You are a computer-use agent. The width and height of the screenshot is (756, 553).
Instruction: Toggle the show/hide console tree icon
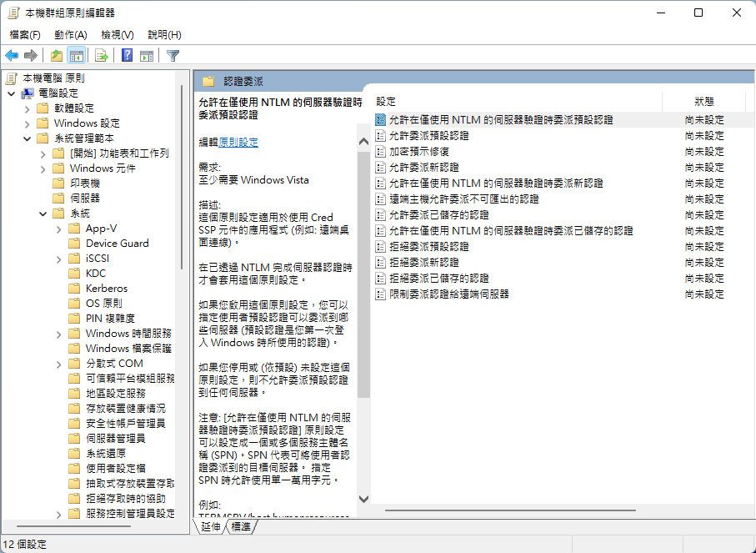[x=76, y=56]
